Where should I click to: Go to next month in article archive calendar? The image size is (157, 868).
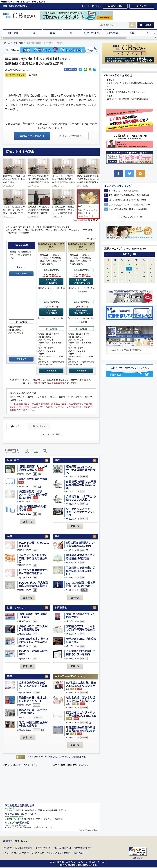pyautogui.click(x=152, y=254)
